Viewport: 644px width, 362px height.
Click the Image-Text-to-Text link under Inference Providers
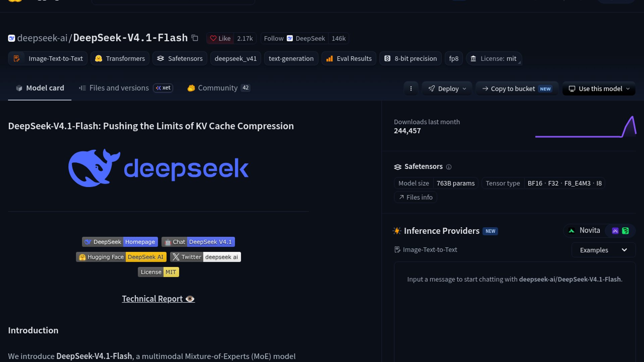point(426,250)
